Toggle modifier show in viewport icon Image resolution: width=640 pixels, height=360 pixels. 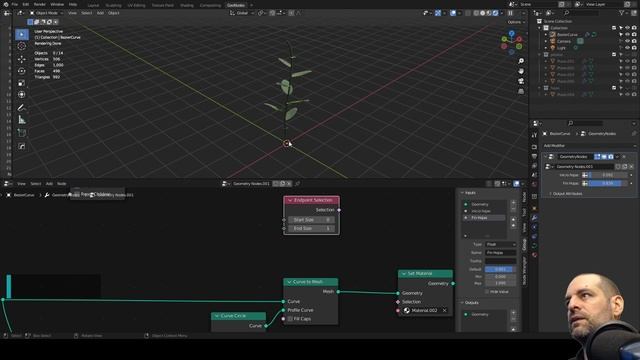click(604, 157)
